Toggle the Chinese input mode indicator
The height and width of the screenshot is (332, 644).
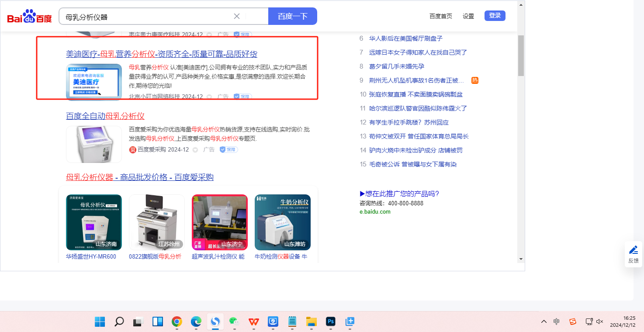[557, 322]
